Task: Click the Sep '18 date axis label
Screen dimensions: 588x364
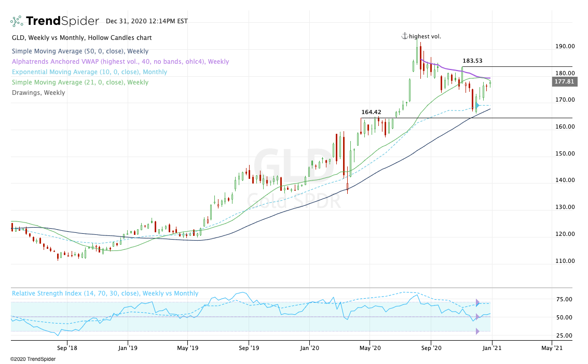Action: pos(67,348)
